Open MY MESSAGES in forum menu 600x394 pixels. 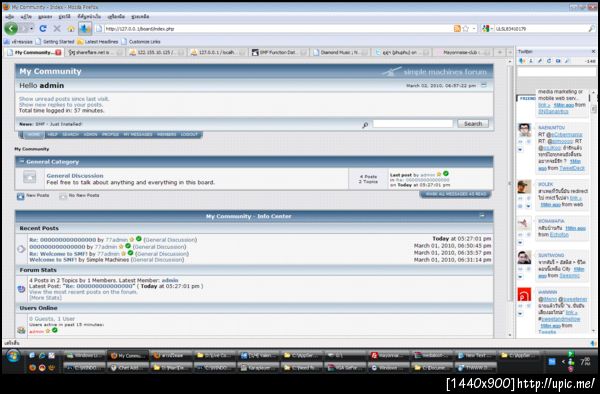coord(138,135)
